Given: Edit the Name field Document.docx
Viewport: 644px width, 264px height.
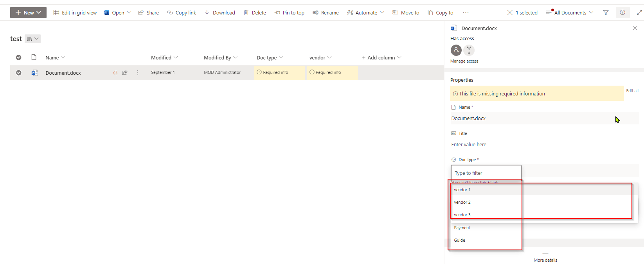Looking at the screenshot, I should tap(545, 118).
